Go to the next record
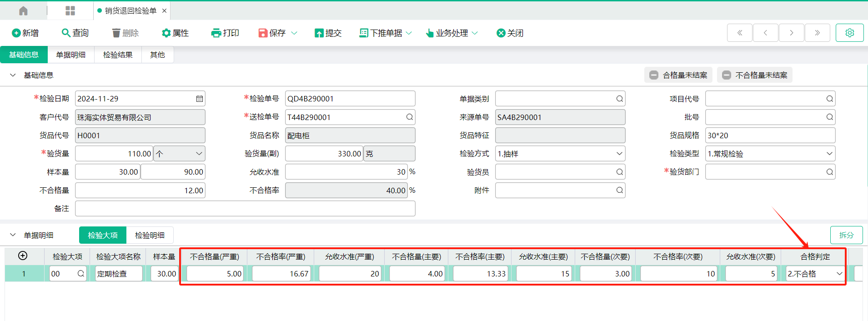868x321 pixels. [x=792, y=33]
